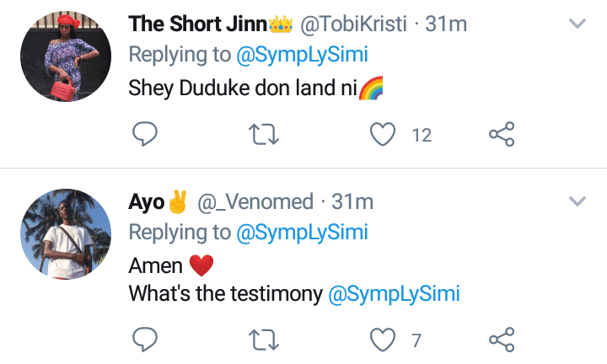Like the Duduke tweet heart

(x=384, y=134)
